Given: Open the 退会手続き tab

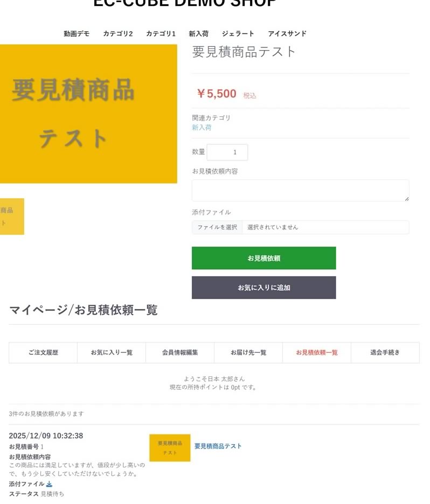Looking at the screenshot, I should [x=385, y=353].
